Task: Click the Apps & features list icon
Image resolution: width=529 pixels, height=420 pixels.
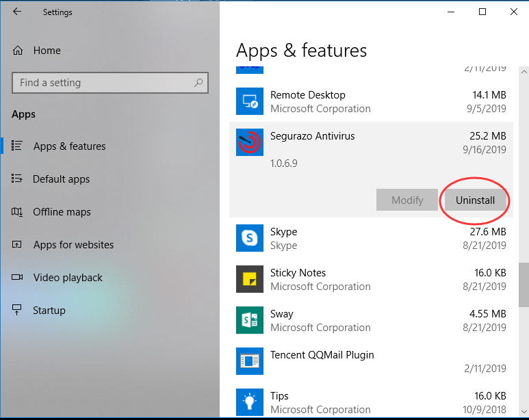Action: coord(17,146)
